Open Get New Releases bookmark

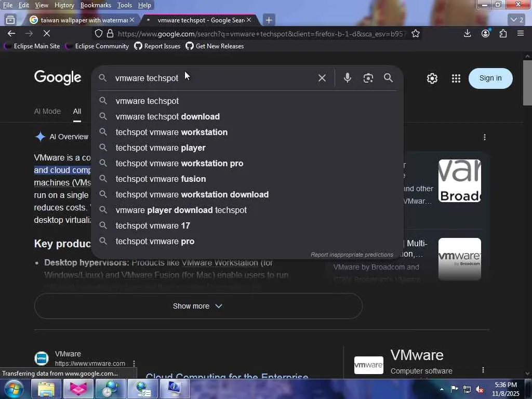click(215, 46)
